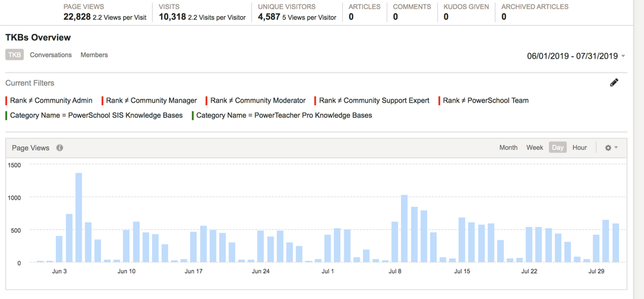Switch to the Members tab
Viewport: 644px width, 299px height.
click(x=94, y=55)
